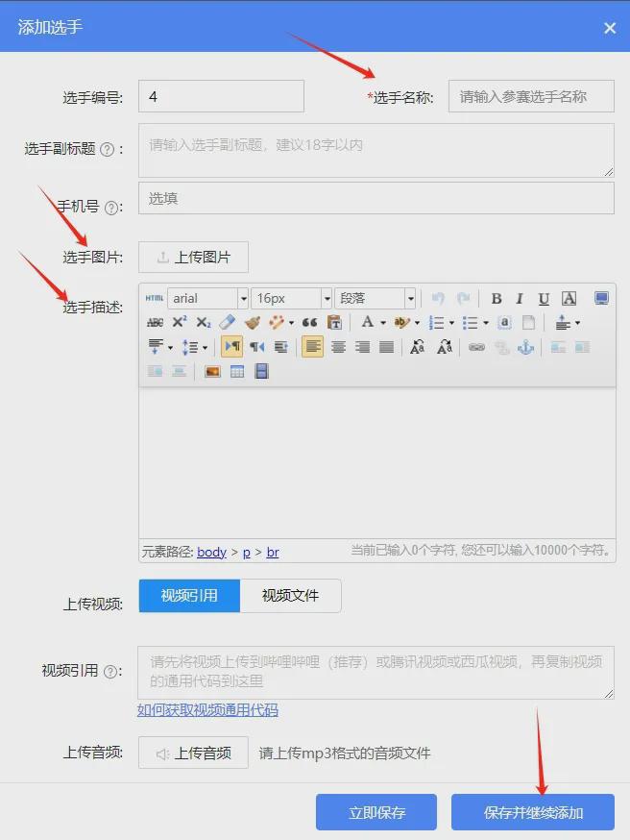Show help tooltip for 视频引用 field
This screenshot has height=840, width=630.
coord(110,671)
